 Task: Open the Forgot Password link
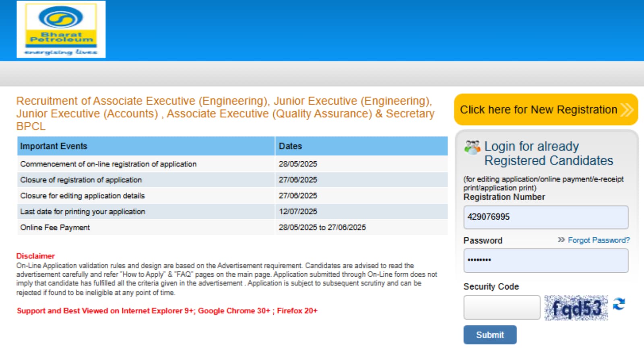pos(599,240)
